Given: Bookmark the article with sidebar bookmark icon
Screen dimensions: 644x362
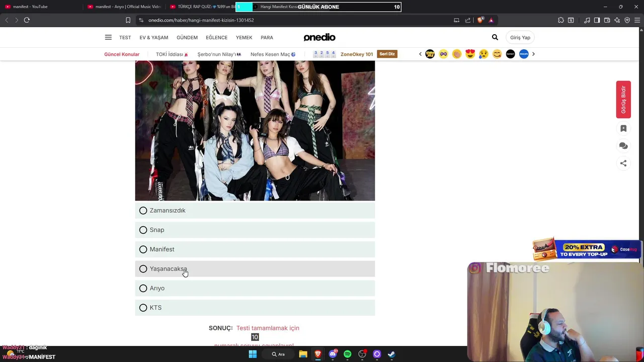Looking at the screenshot, I should 623,129.
